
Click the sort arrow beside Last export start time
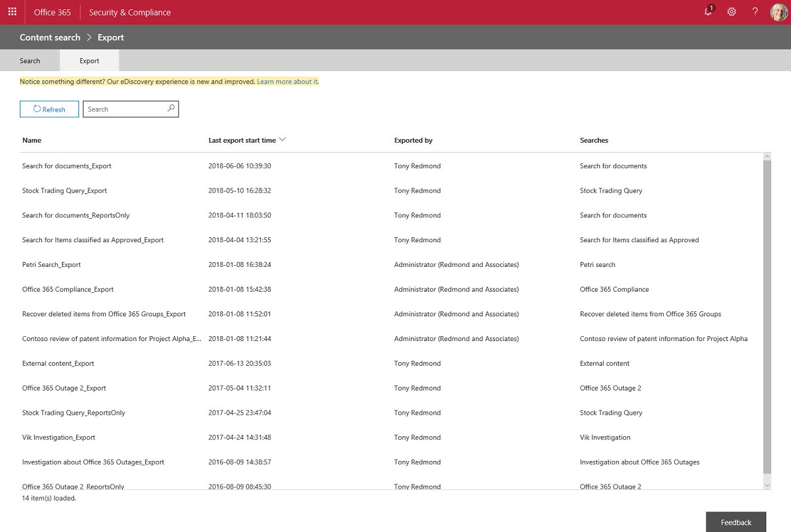282,140
